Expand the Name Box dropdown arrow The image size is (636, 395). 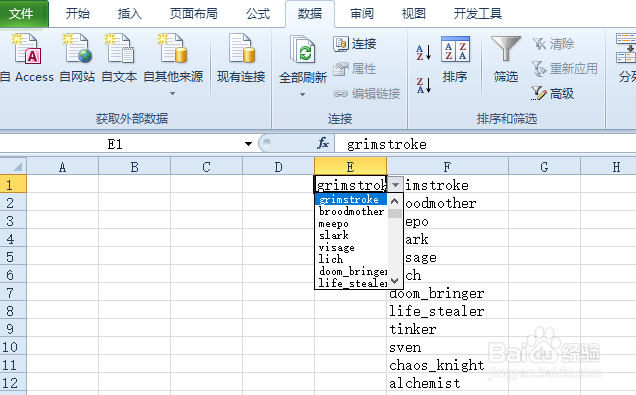click(x=248, y=144)
